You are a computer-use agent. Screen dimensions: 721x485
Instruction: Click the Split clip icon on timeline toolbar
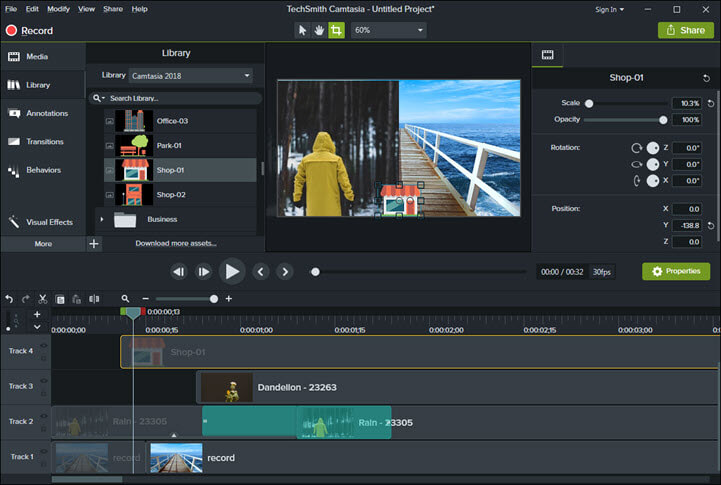point(94,298)
